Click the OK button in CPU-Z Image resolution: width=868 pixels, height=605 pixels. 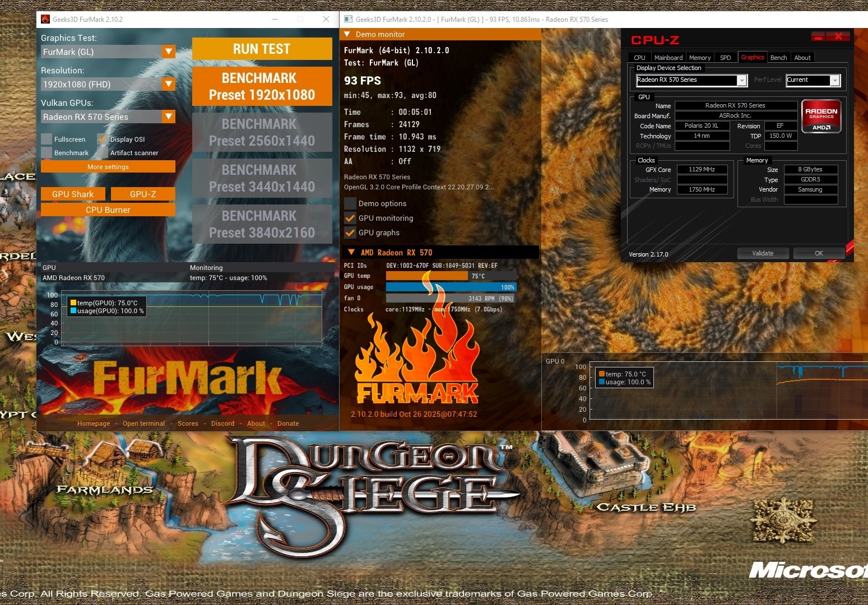click(x=819, y=253)
